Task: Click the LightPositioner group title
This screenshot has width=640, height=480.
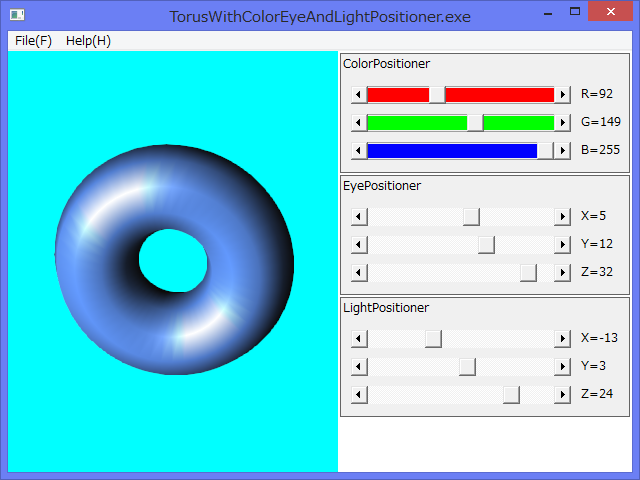Action: coord(386,308)
